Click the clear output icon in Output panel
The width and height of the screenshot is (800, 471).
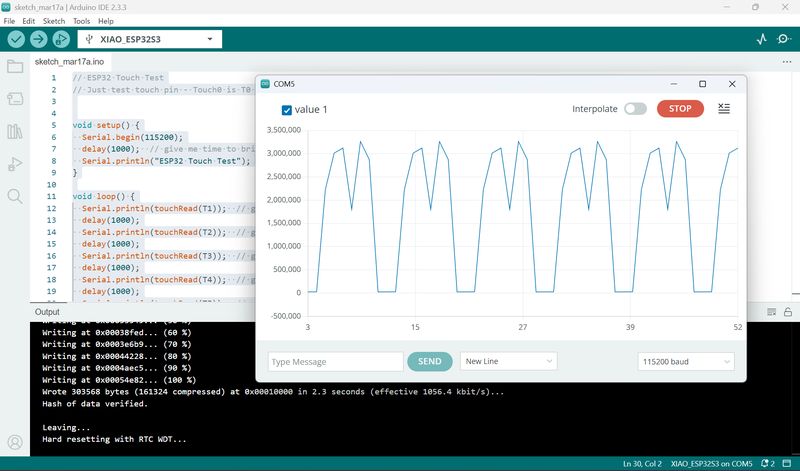point(771,312)
